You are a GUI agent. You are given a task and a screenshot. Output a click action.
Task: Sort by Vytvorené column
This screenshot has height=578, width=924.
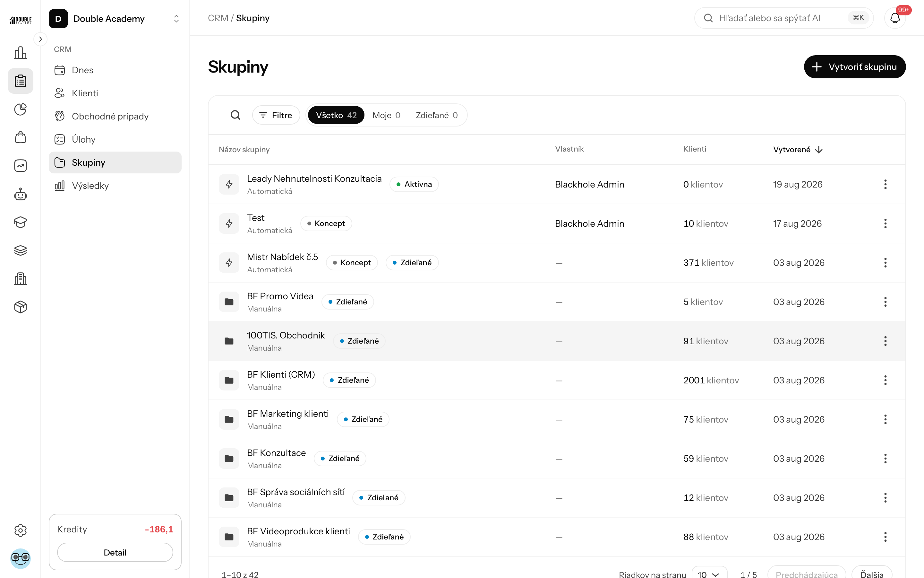[x=798, y=149]
